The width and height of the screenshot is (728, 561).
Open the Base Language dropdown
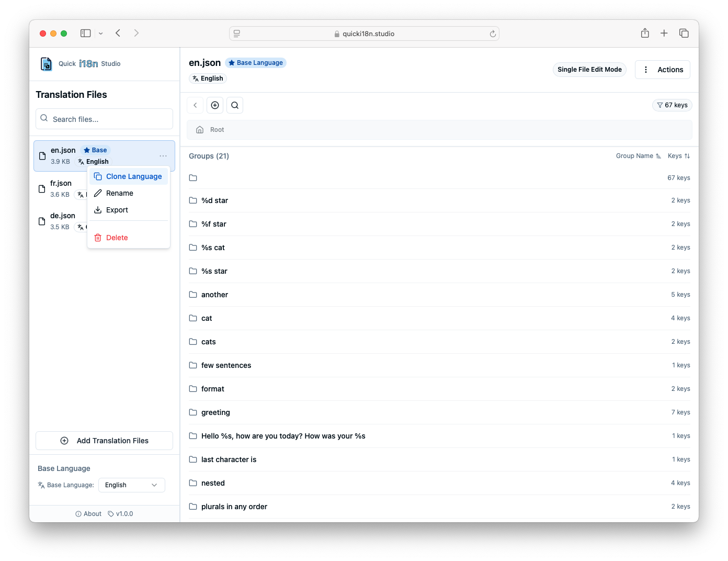131,485
